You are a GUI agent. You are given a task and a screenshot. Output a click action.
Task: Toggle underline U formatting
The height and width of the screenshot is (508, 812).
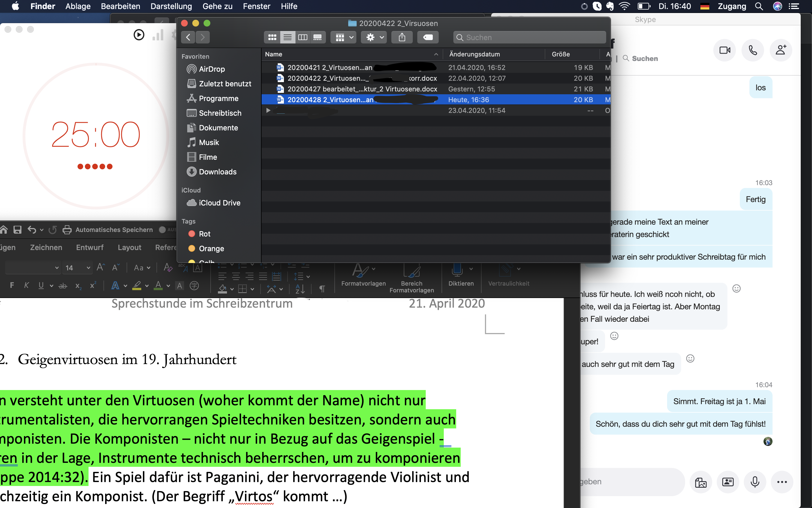coord(41,285)
